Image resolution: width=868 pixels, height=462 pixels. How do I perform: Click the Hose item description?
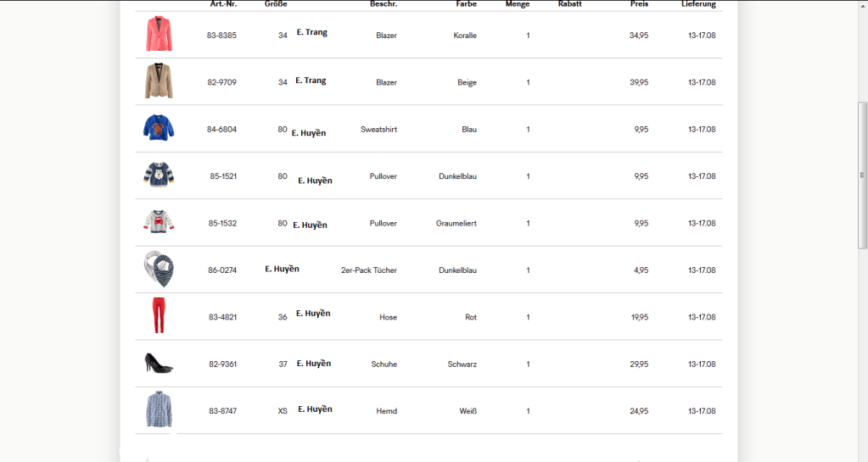(x=388, y=317)
